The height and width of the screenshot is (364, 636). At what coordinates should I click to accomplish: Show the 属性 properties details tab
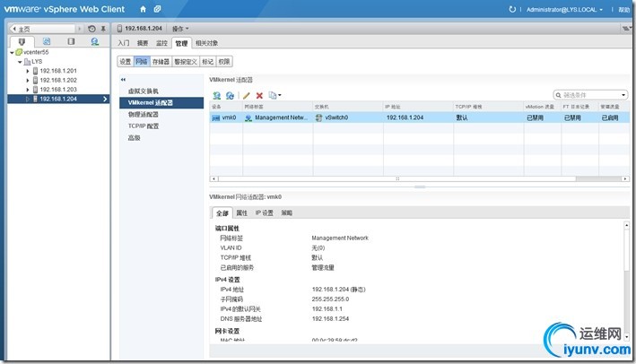pyautogui.click(x=241, y=212)
